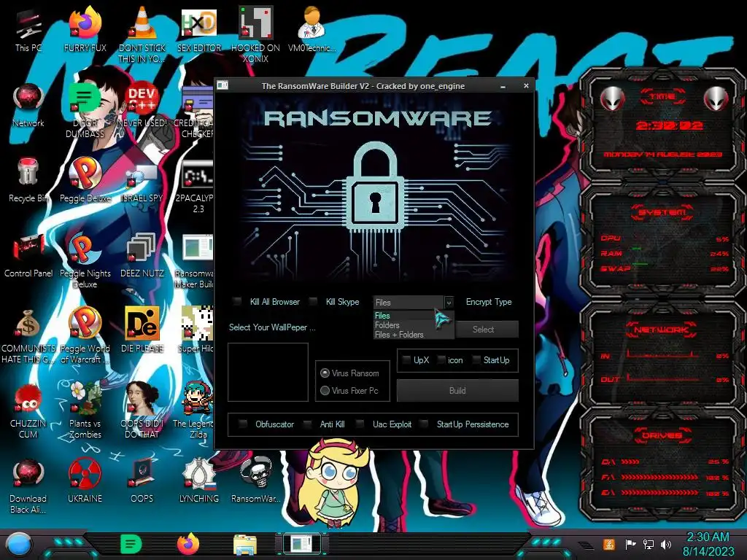Click the RansomWare Builder taskbar button
The image size is (747, 560).
coord(302,544)
